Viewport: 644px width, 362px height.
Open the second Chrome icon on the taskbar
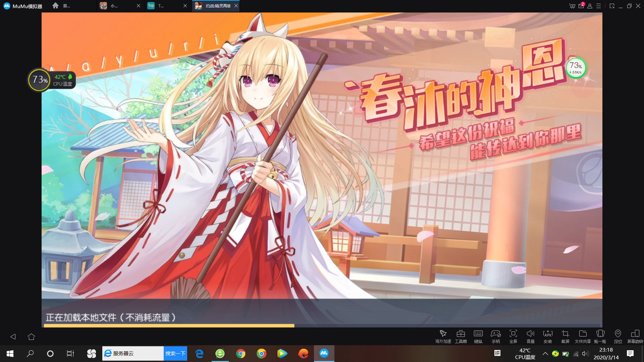point(262,353)
